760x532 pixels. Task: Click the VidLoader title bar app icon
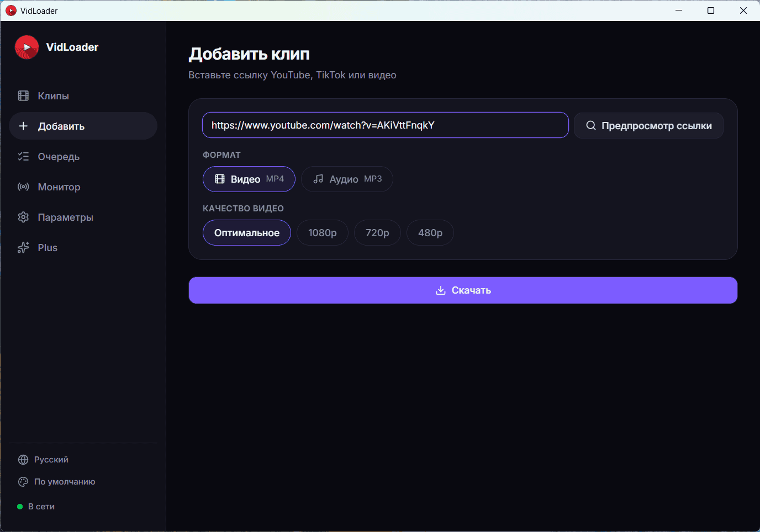pyautogui.click(x=10, y=10)
